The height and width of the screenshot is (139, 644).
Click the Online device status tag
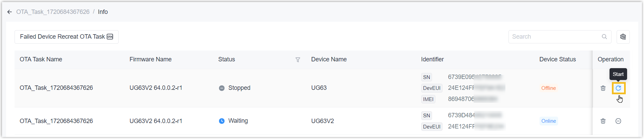[548, 121]
